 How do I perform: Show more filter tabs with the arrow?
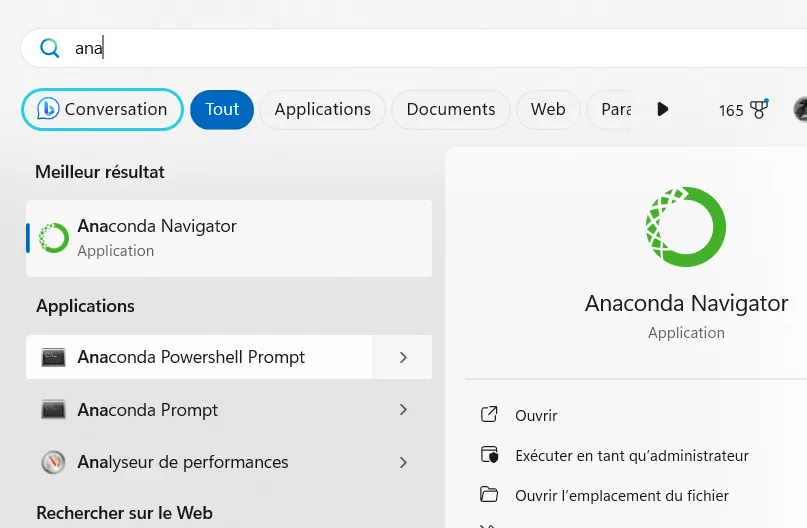pyautogui.click(x=663, y=109)
